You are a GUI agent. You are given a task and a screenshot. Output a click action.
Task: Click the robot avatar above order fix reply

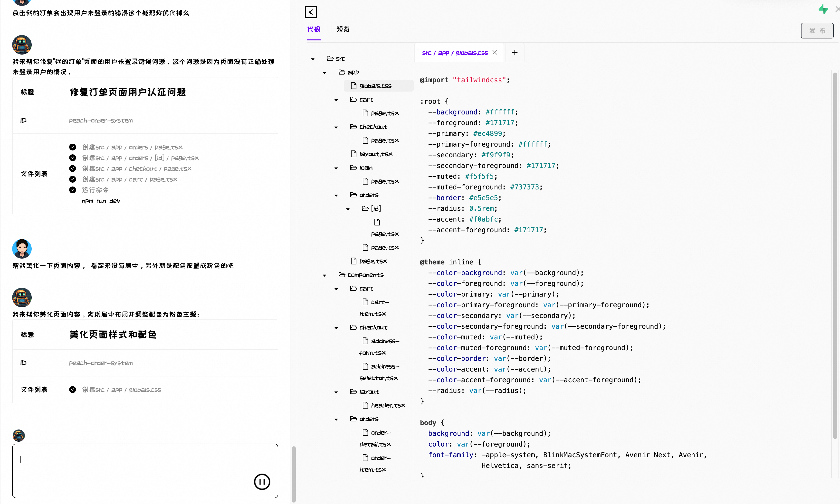point(22,45)
